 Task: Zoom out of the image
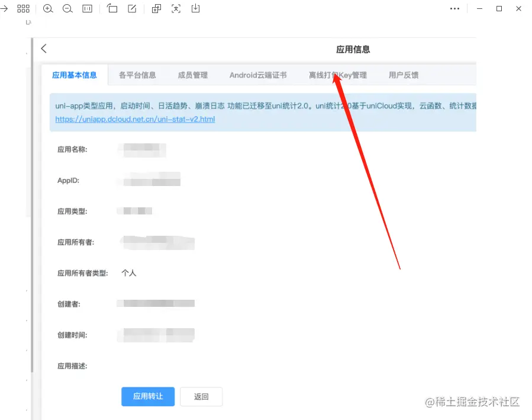[67, 8]
